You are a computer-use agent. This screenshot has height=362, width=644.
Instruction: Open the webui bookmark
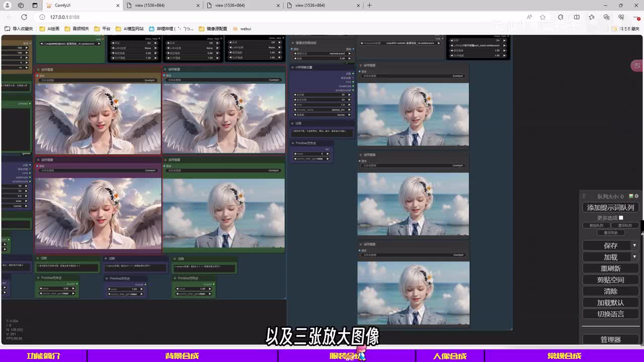click(242, 29)
